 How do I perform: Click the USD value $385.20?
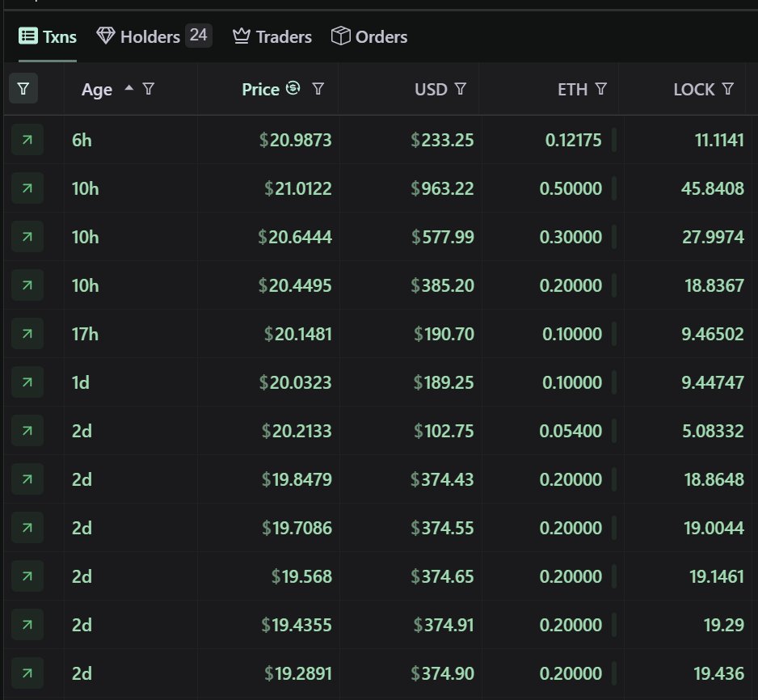point(442,285)
